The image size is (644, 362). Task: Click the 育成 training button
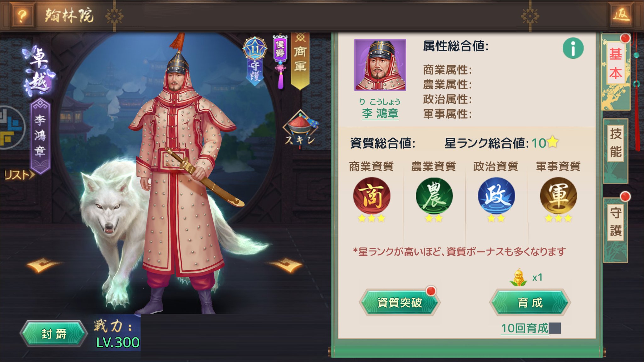[x=530, y=303]
